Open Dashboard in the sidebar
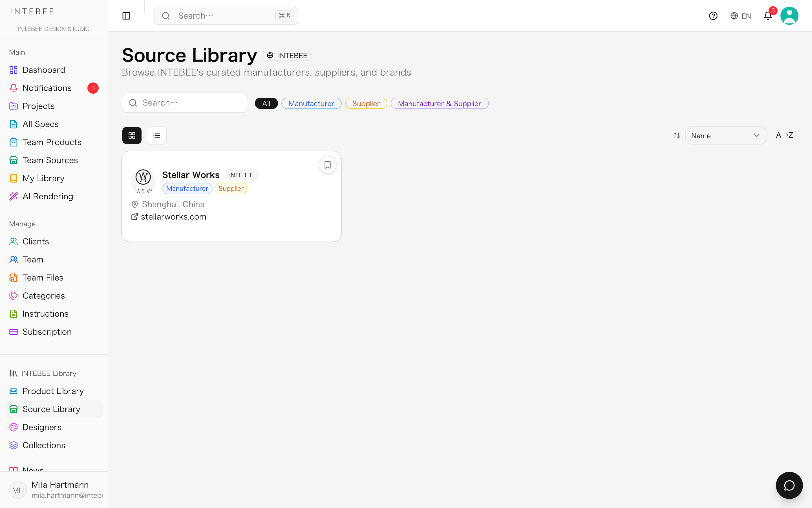Screen dimensions: 812x508 (54, 70)
